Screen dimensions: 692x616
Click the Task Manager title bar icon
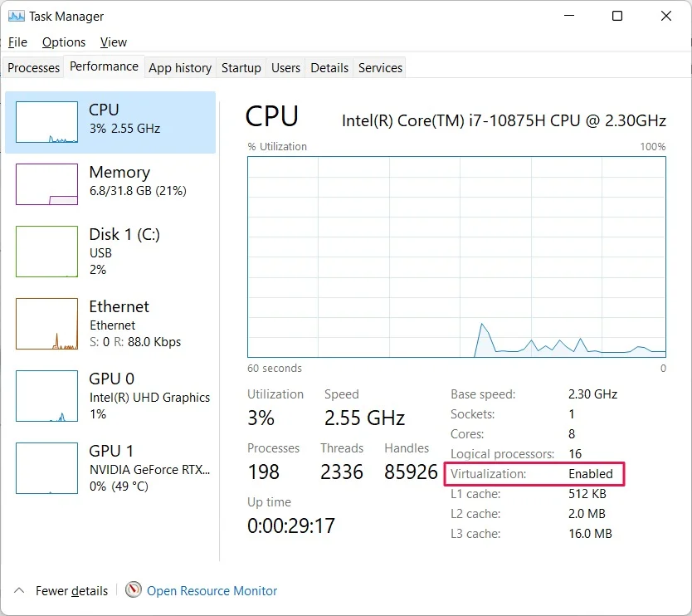point(17,17)
